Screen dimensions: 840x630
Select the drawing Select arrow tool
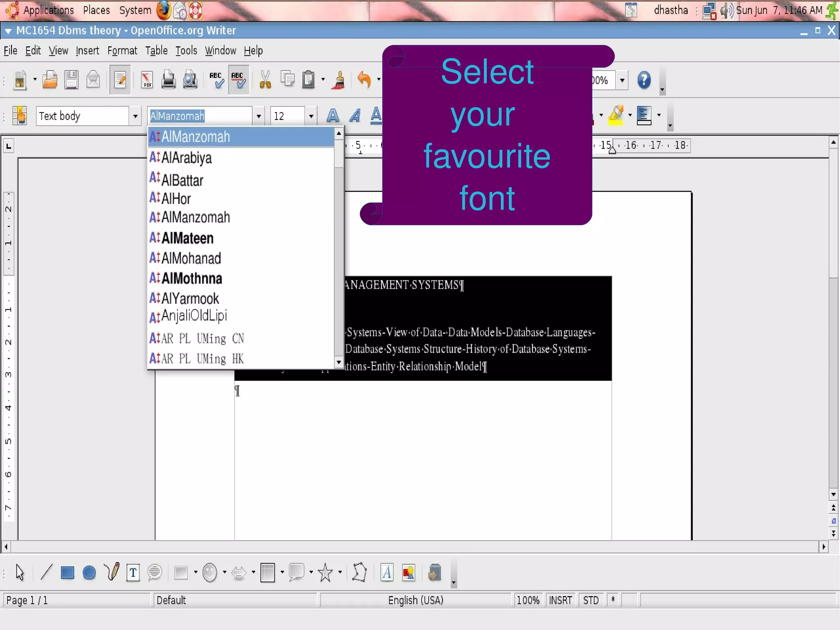[20, 572]
